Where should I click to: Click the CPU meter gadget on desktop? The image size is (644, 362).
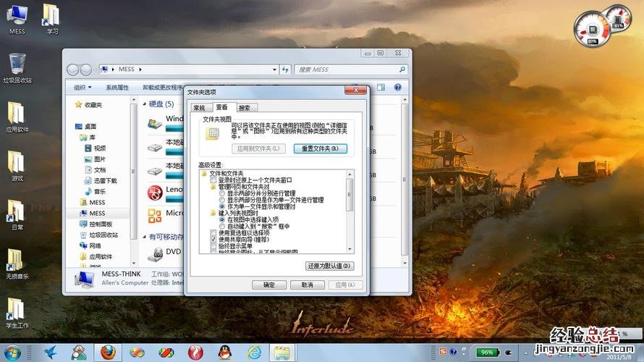pyautogui.click(x=593, y=29)
